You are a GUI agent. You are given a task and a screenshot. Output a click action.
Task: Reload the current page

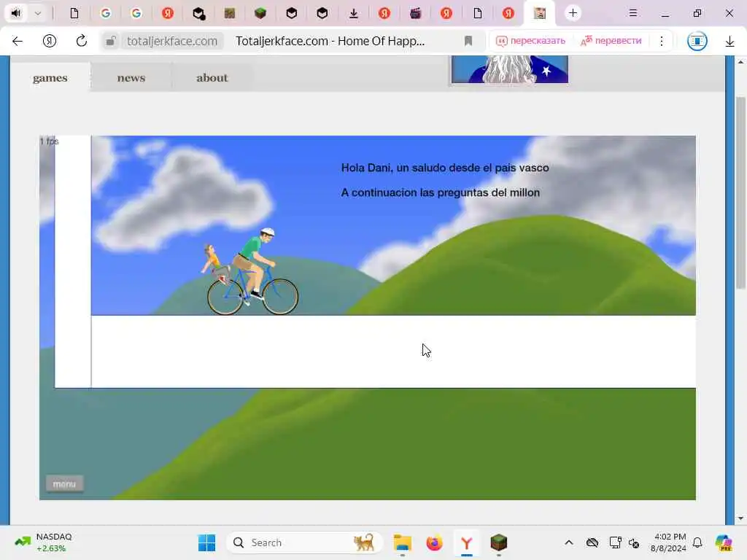82,41
